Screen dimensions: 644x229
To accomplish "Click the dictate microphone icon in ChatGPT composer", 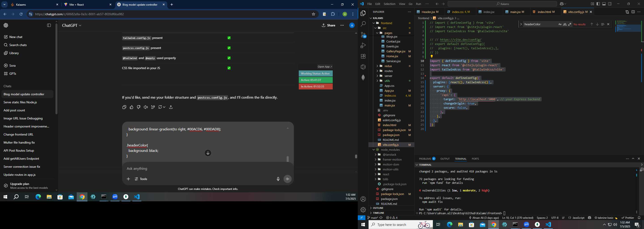I will point(278,179).
